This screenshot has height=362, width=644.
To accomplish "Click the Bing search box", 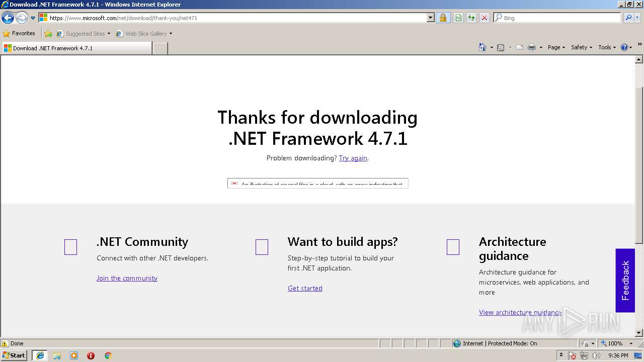I will (x=557, y=18).
